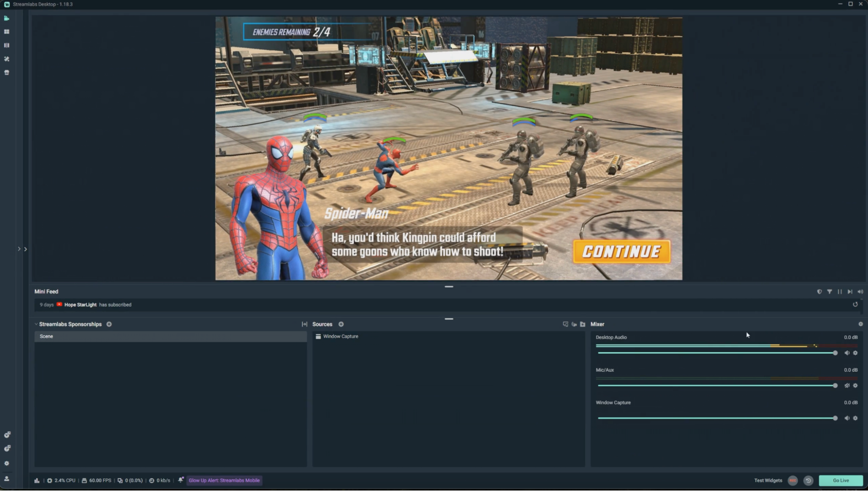The image size is (868, 491).
Task: Mute the Desktop Audio source
Action: (846, 353)
